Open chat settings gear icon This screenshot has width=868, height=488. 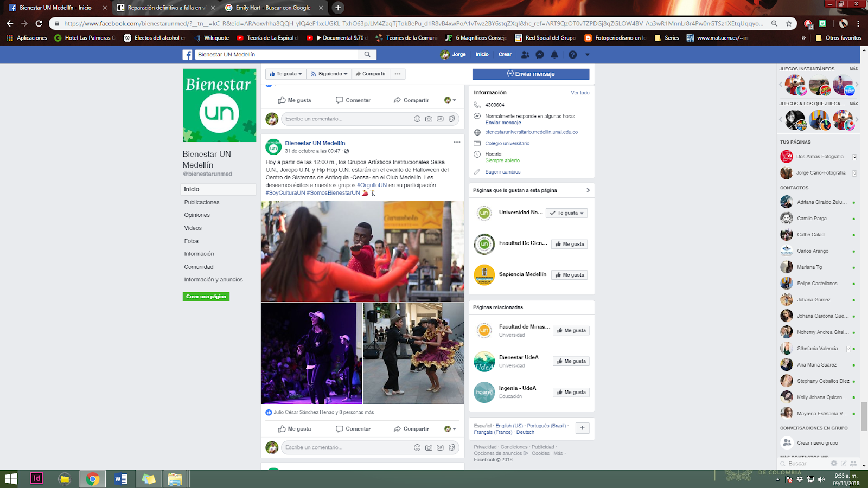(x=834, y=463)
